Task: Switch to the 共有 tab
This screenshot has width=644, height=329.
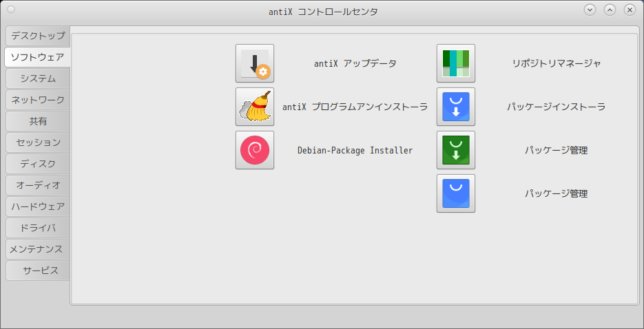Action: [38, 121]
